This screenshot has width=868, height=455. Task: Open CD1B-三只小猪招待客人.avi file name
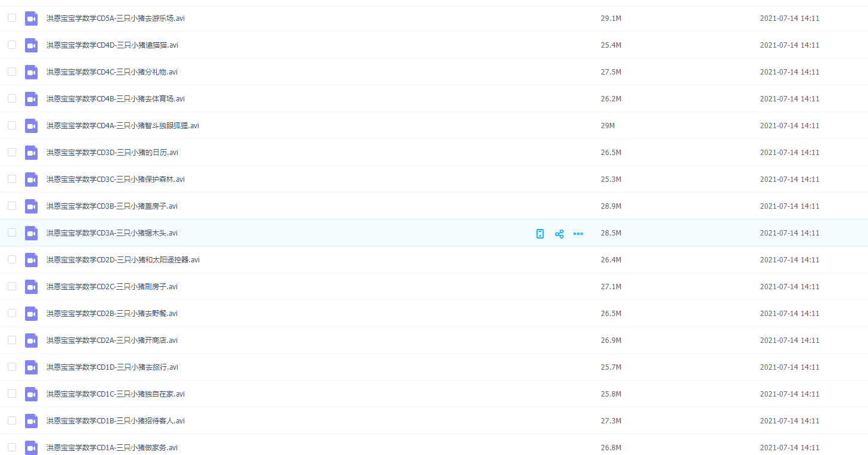coord(116,421)
